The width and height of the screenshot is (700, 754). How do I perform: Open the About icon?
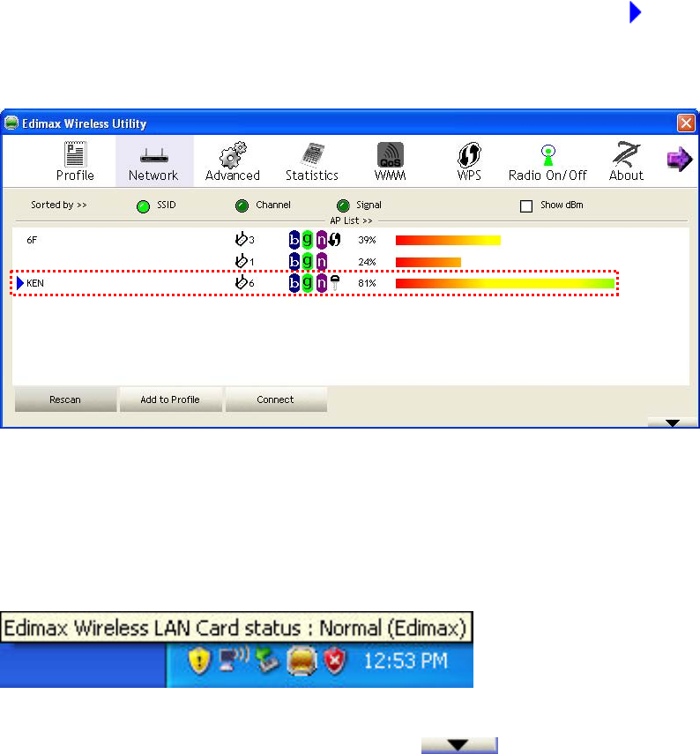coord(626,154)
